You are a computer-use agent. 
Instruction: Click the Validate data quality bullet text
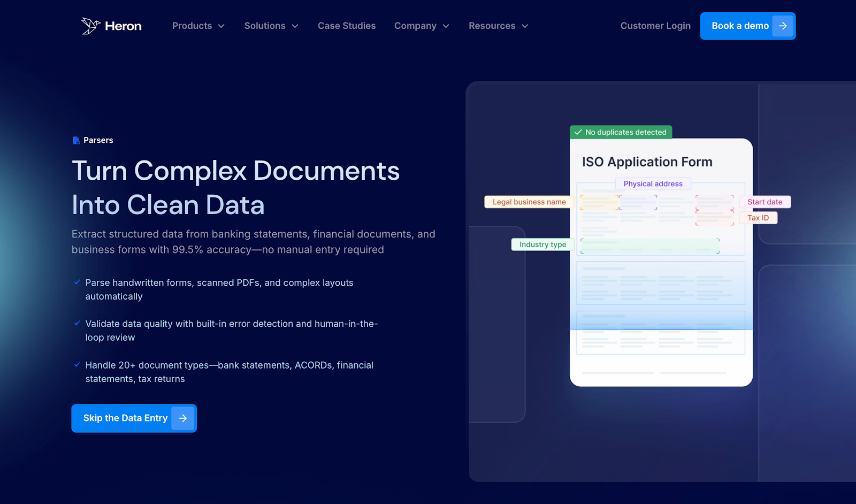232,331
